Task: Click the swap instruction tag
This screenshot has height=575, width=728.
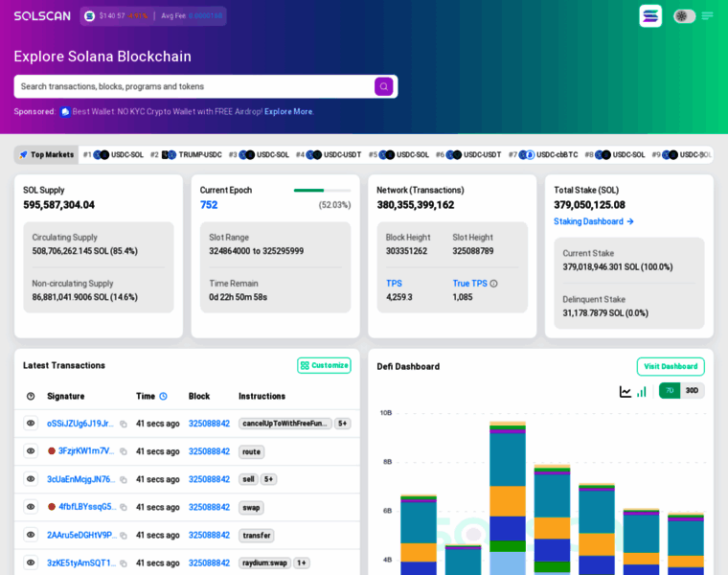Action: 251,507
